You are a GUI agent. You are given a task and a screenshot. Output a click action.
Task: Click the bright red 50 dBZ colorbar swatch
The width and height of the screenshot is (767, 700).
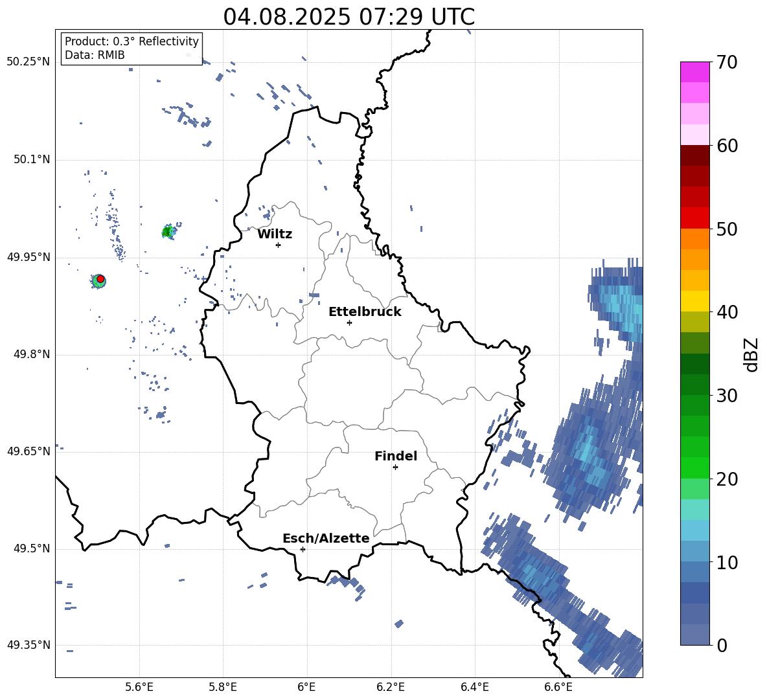694,218
